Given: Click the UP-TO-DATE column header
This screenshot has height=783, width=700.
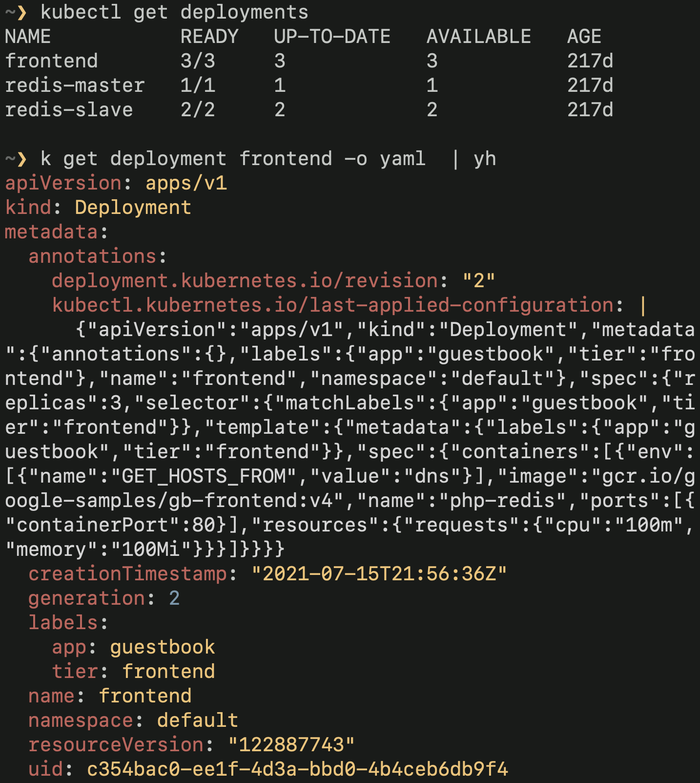Looking at the screenshot, I should coord(332,37).
